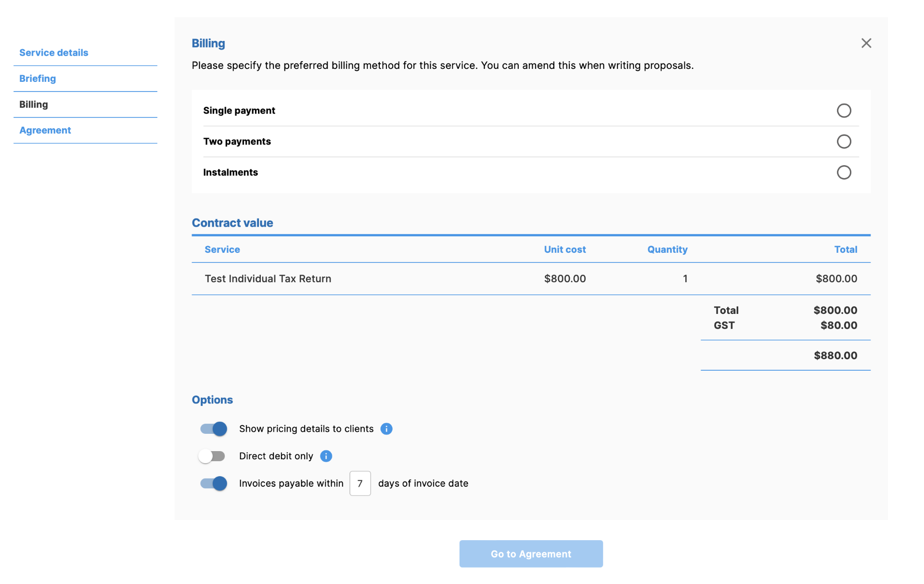Image resolution: width=924 pixels, height=584 pixels.
Task: Click the Unit cost column header
Action: pos(565,249)
